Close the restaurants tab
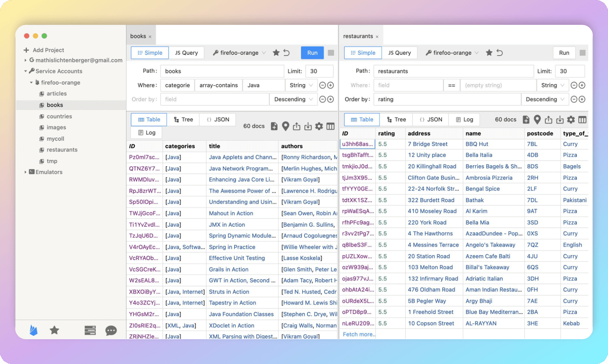Image resolution: width=608 pixels, height=364 pixels. point(377,37)
